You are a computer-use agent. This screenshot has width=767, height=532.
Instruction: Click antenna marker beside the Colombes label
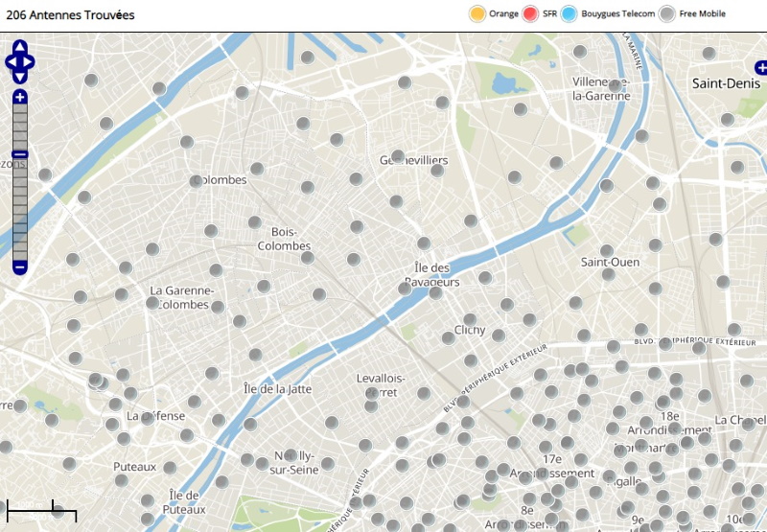(196, 180)
